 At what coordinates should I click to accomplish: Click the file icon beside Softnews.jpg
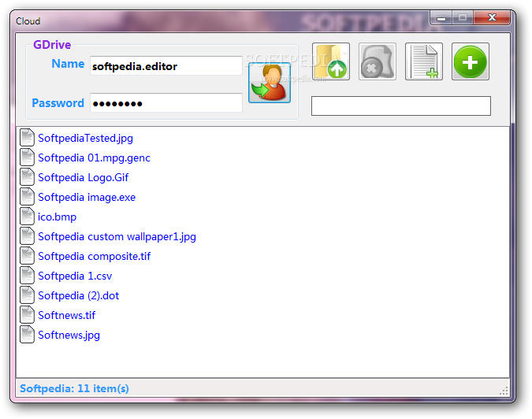coord(27,334)
